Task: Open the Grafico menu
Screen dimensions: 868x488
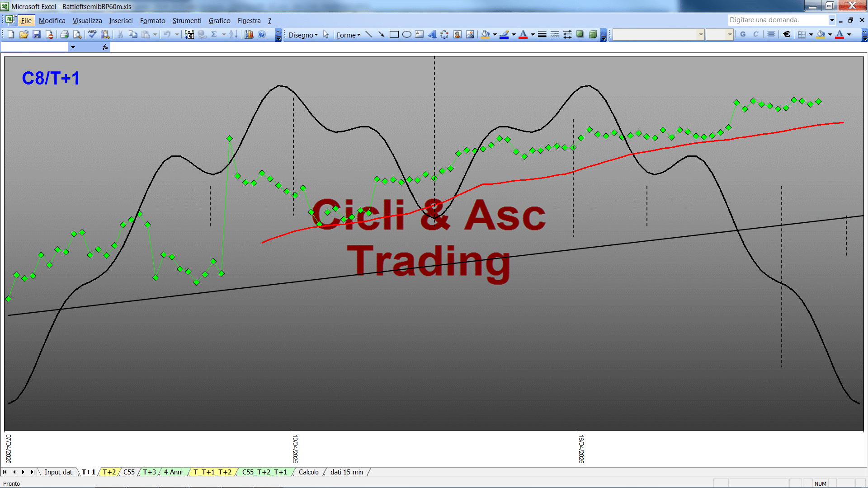Action: click(219, 21)
